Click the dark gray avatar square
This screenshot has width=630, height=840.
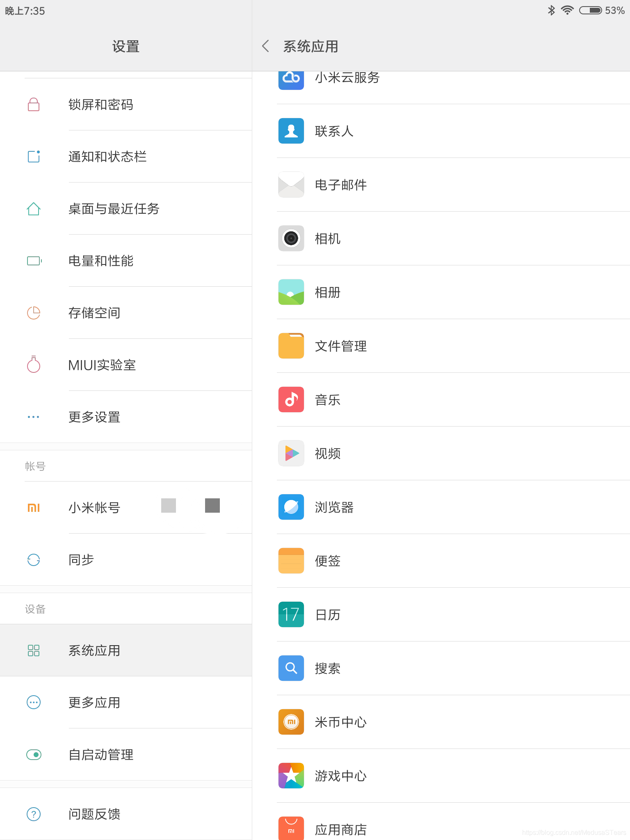pyautogui.click(x=212, y=505)
